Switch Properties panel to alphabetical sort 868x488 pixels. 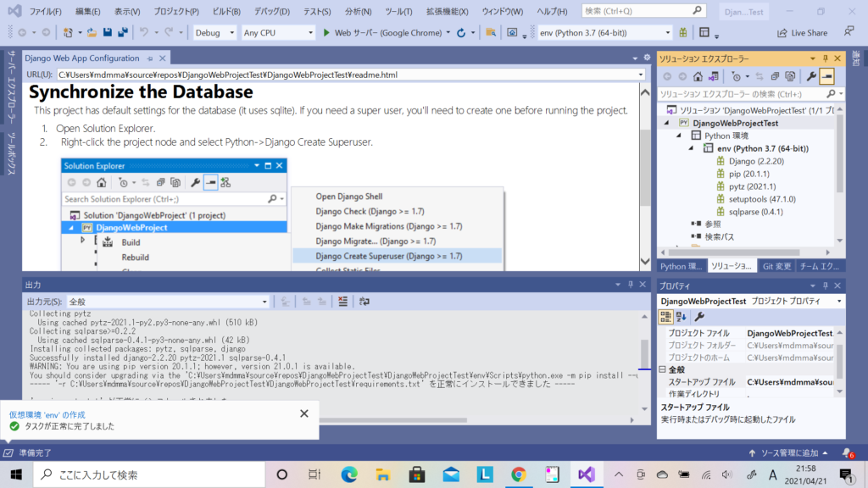682,317
